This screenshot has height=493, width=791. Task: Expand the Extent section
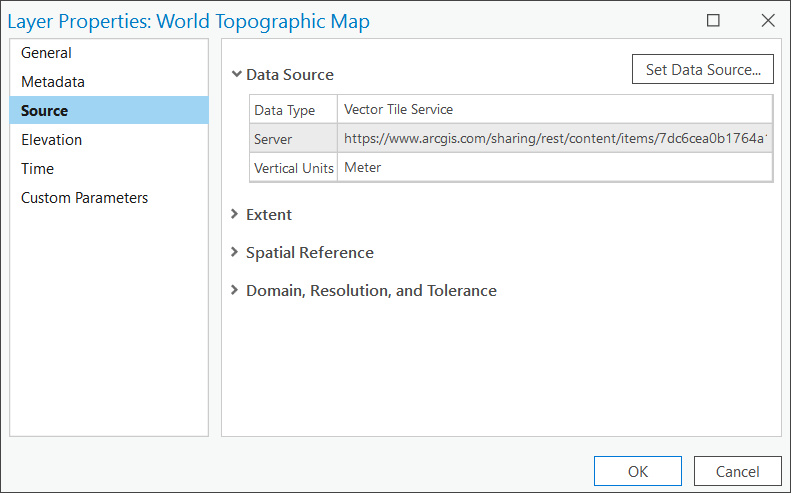click(235, 214)
